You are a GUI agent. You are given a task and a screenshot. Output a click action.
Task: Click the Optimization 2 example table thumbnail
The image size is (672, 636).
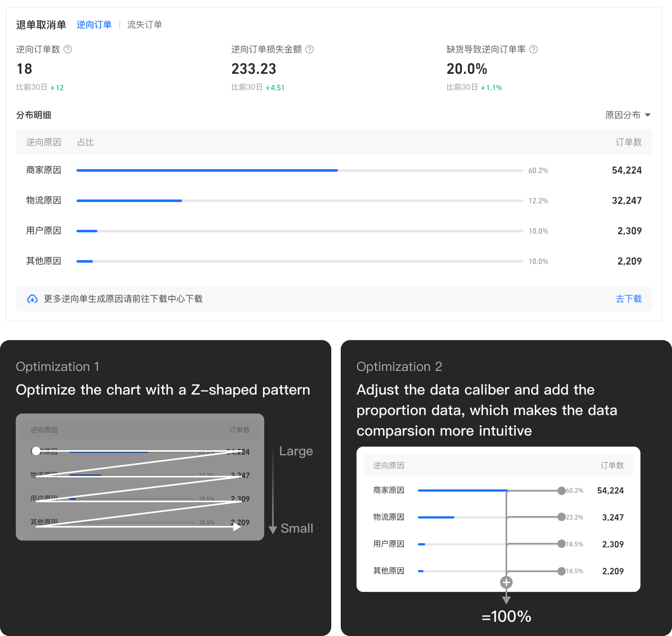[498, 519]
